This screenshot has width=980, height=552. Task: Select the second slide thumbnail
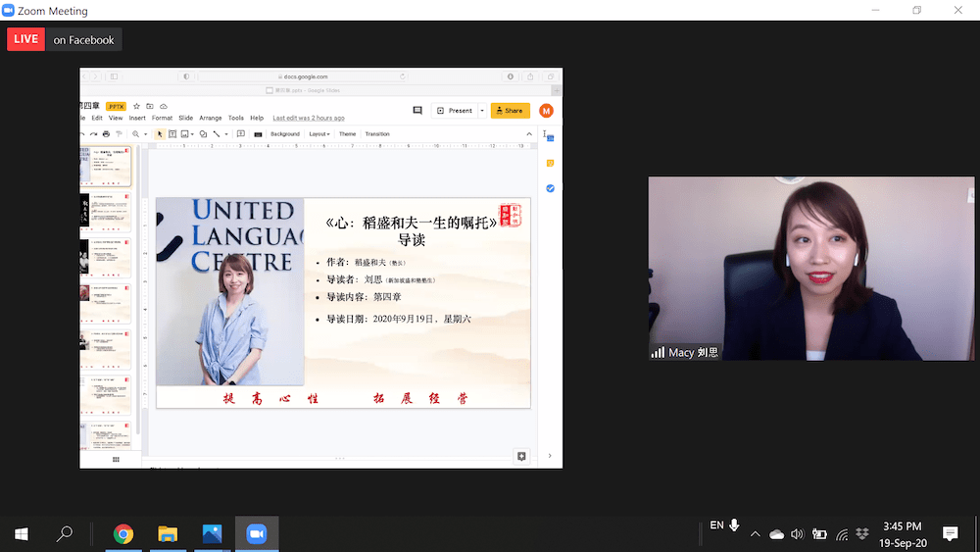click(x=106, y=214)
